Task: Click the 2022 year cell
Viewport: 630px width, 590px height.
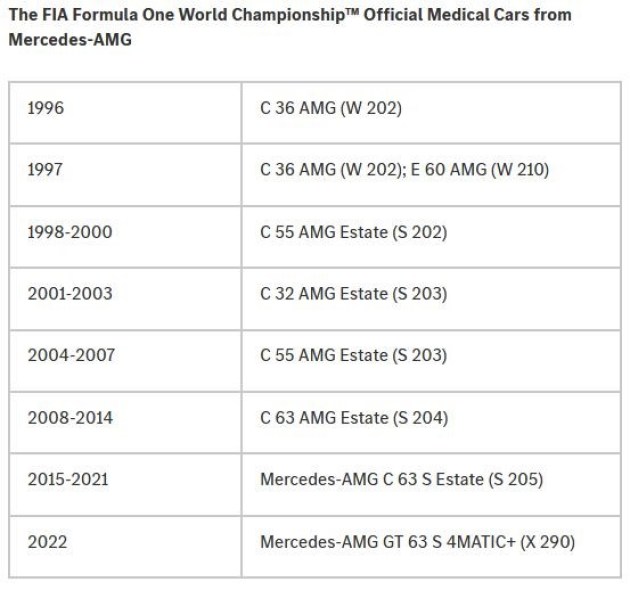Action: 125,547
